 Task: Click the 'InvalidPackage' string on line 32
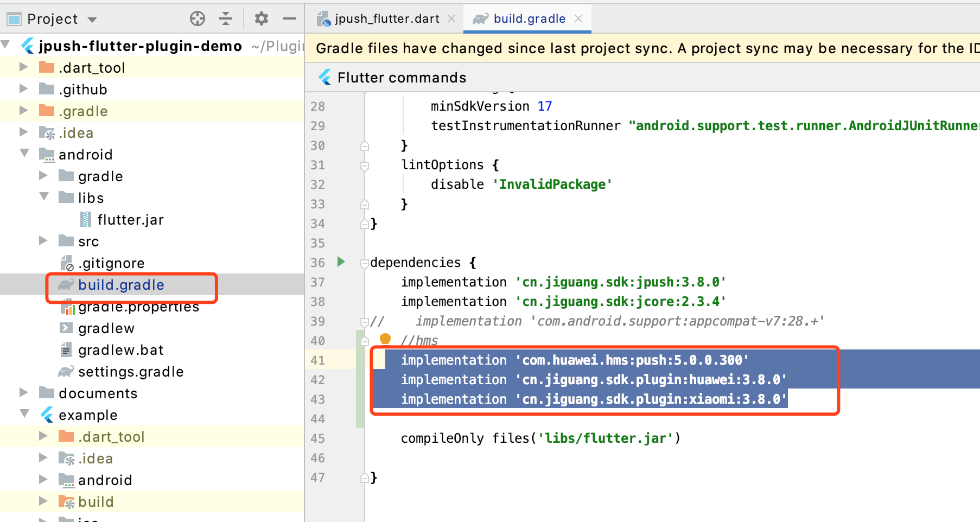(x=552, y=184)
